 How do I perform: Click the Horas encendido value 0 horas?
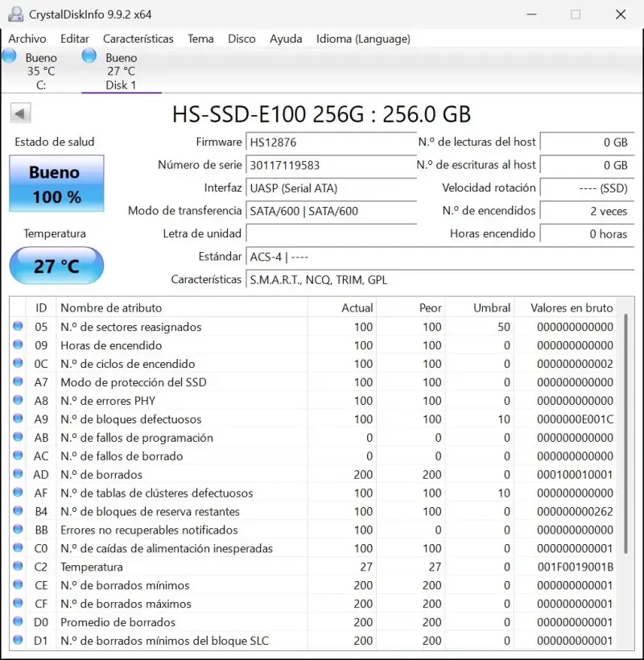click(587, 233)
